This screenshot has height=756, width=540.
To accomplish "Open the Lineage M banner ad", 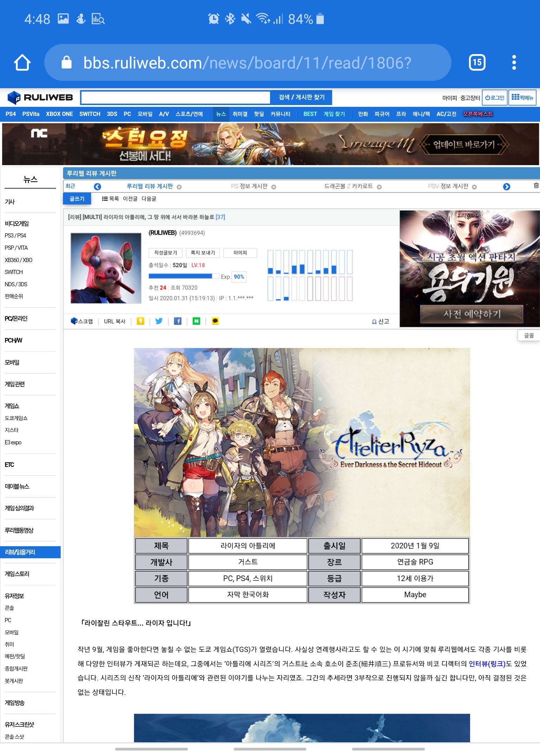I will (270, 144).
